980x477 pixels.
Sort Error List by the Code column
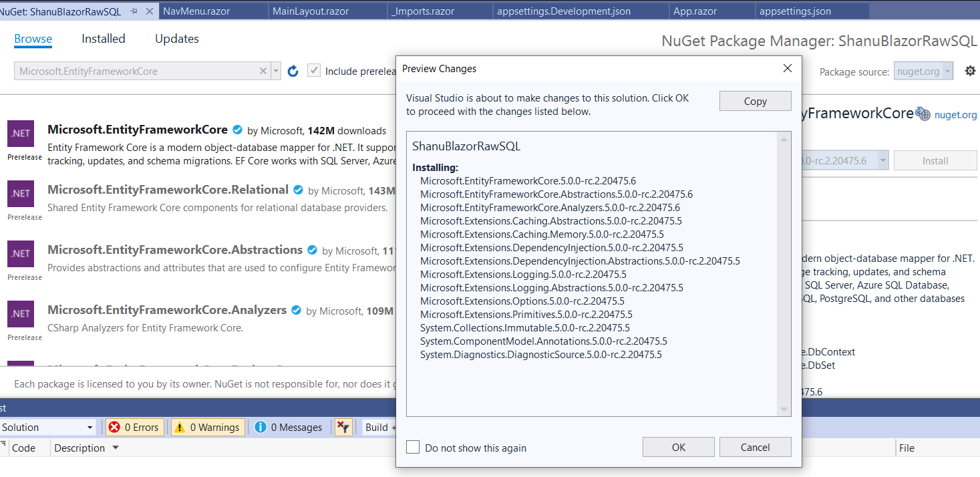coord(24,448)
